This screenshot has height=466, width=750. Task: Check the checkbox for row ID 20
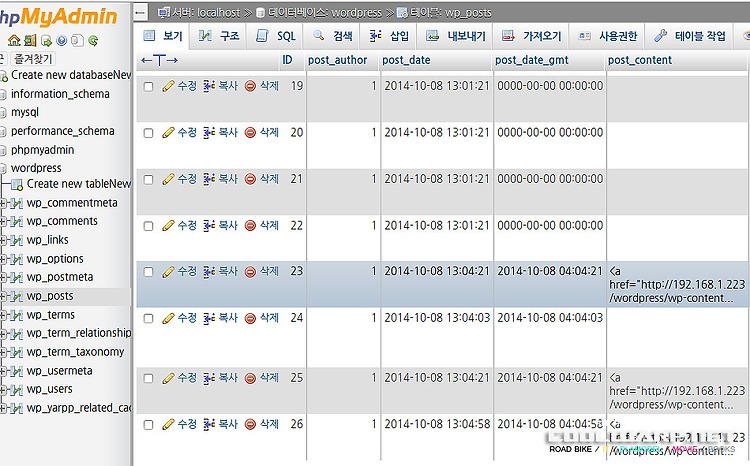(x=149, y=133)
